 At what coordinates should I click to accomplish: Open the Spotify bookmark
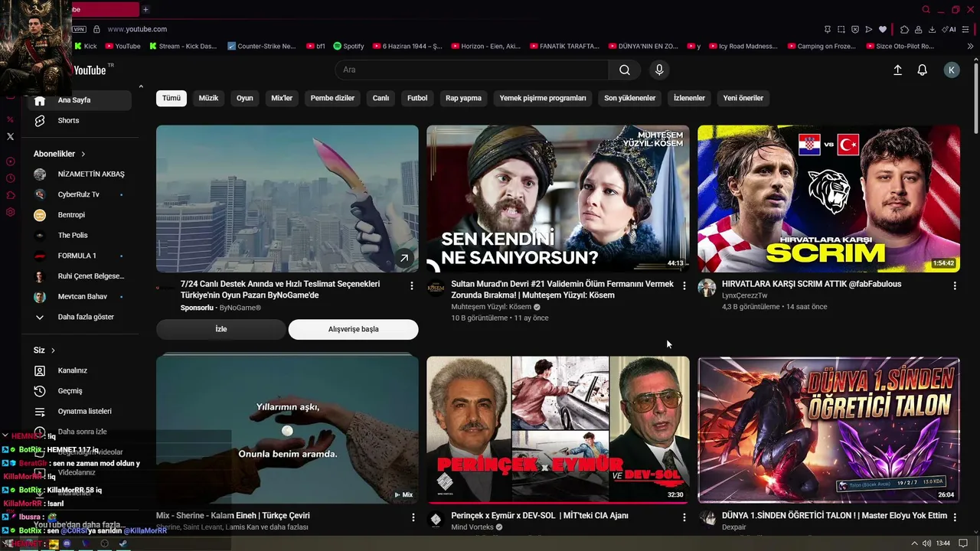pos(349,46)
